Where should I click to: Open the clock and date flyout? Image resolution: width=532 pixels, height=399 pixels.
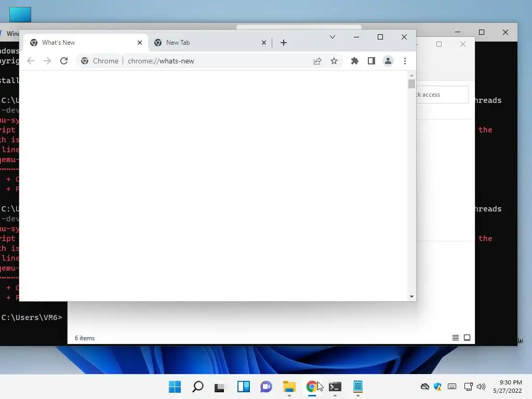click(508, 387)
